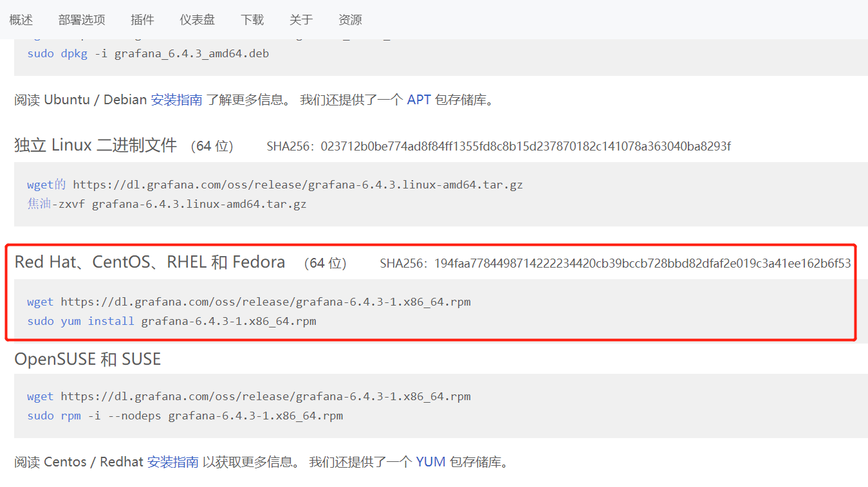The height and width of the screenshot is (487, 868).
Task: Click the wget linux-amd64.tar.gz download command
Action: click(275, 185)
